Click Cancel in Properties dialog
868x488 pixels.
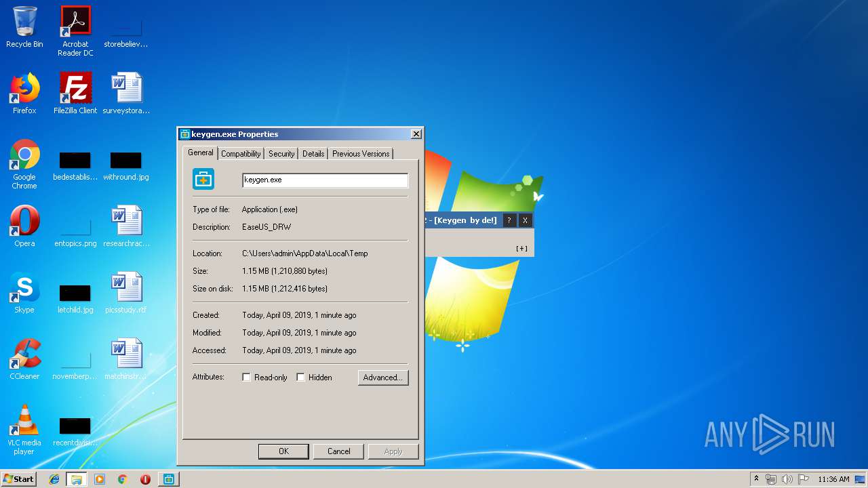tap(339, 451)
